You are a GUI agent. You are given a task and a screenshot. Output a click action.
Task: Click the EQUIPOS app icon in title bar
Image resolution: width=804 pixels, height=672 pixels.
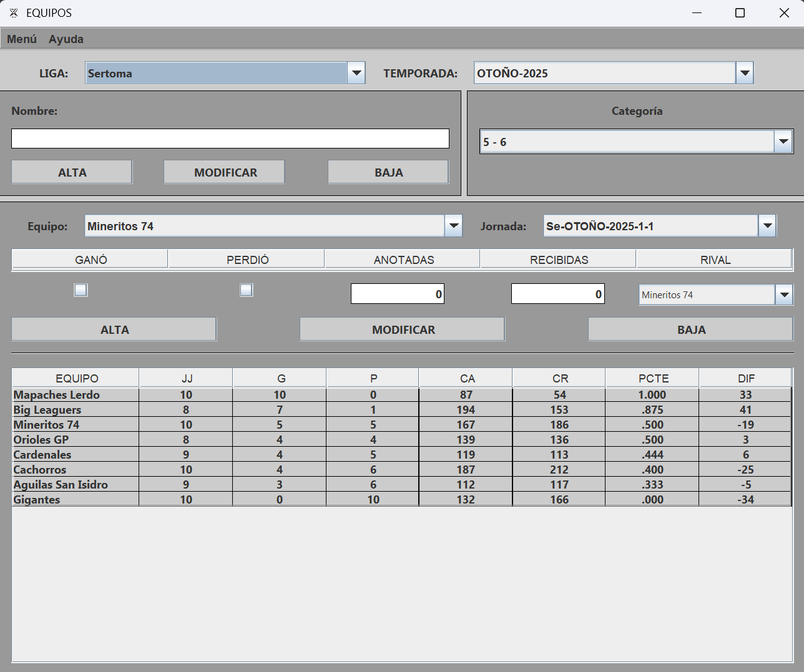tap(14, 13)
